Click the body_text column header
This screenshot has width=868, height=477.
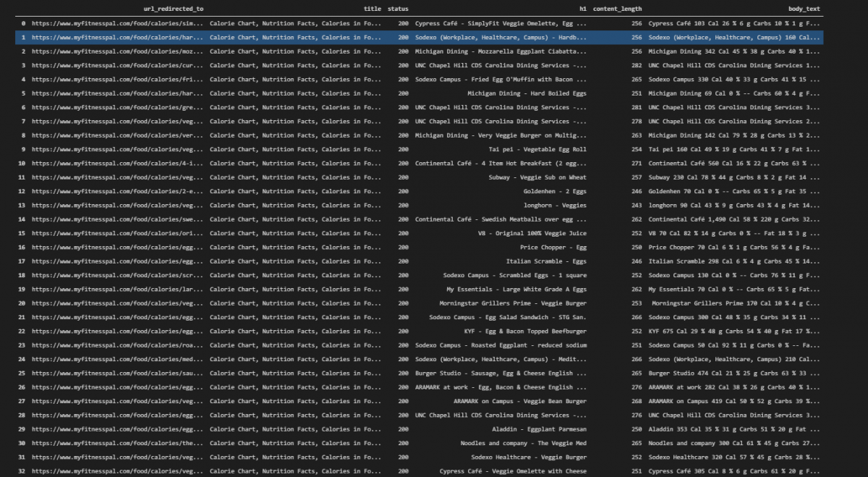tap(804, 9)
